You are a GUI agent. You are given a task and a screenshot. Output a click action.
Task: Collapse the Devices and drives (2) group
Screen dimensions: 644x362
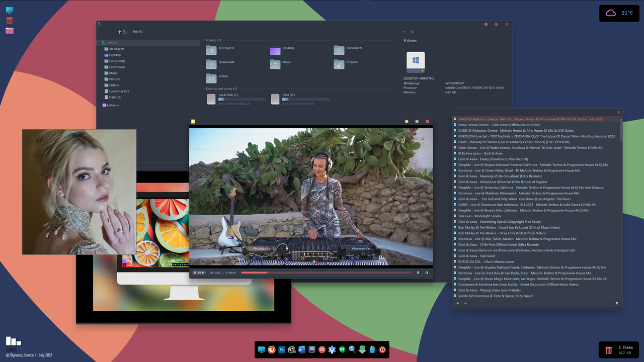(x=204, y=88)
